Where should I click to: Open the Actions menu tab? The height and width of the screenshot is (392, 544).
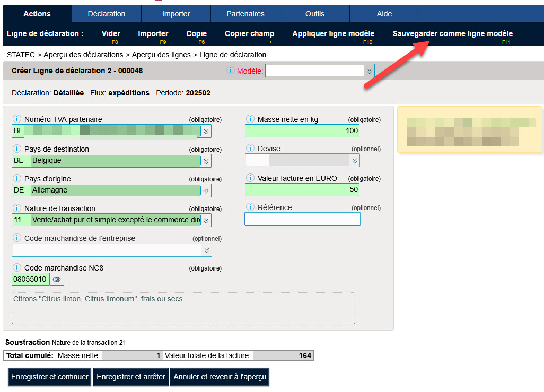coord(37,14)
